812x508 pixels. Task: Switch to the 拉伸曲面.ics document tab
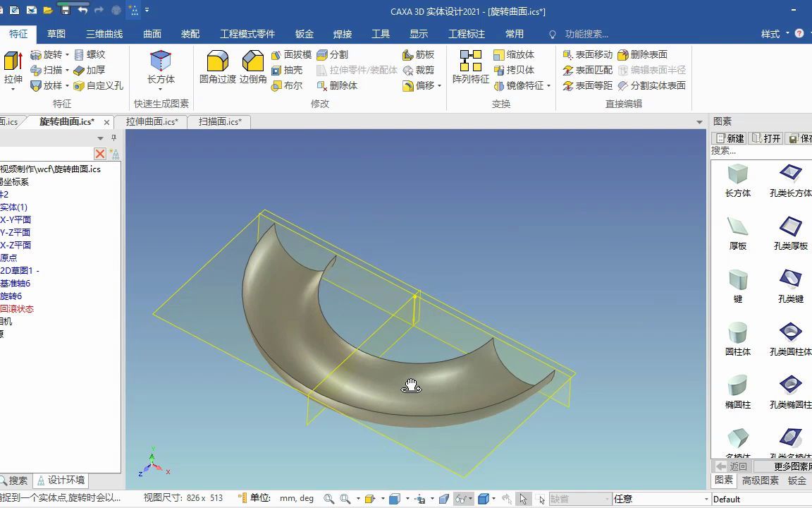tap(152, 122)
